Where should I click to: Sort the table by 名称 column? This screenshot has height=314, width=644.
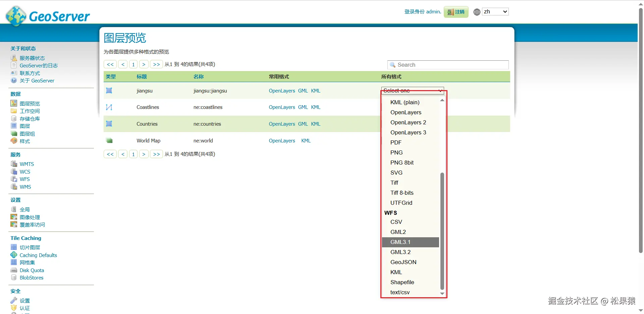click(x=199, y=76)
